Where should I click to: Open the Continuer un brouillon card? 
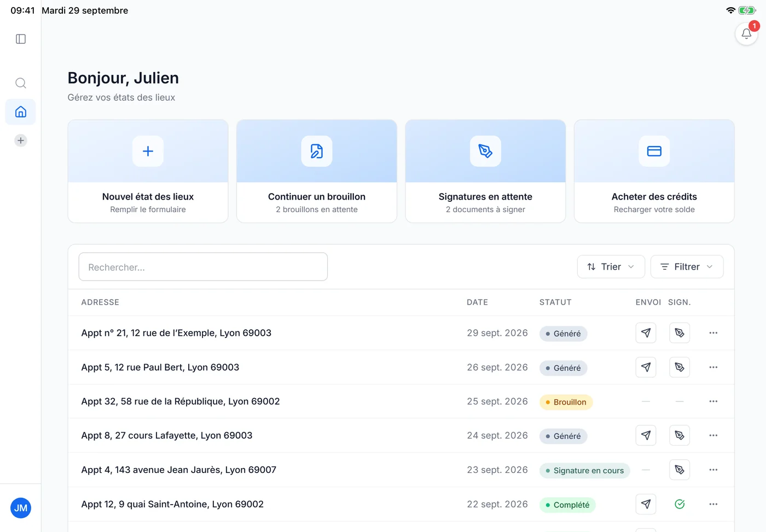click(x=317, y=171)
